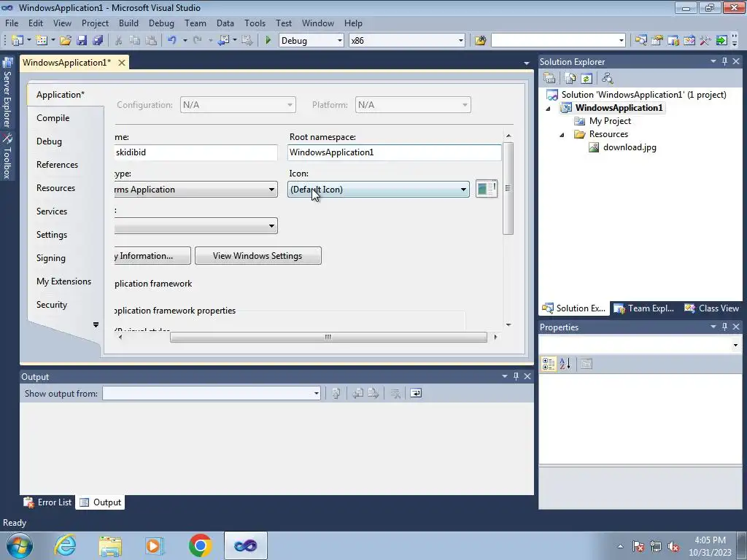Click the assembly name field containing skidibid
This screenshot has height=560, width=747.
196,152
